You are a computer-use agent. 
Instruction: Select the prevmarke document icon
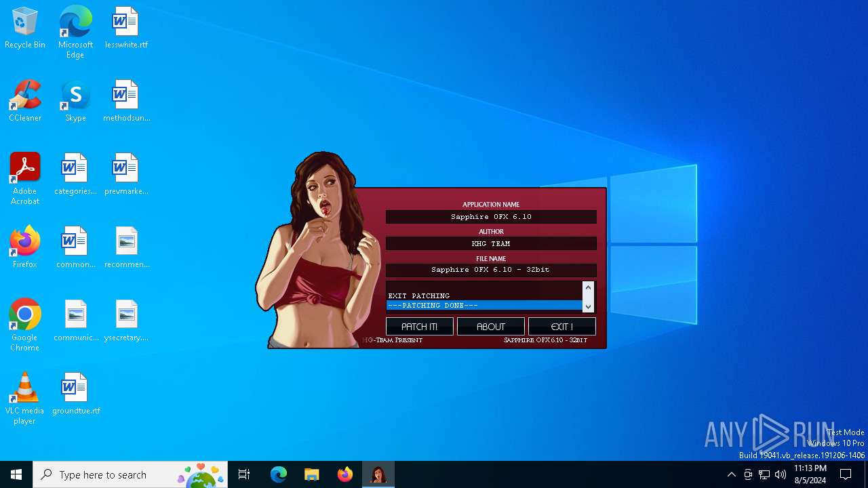tap(126, 175)
